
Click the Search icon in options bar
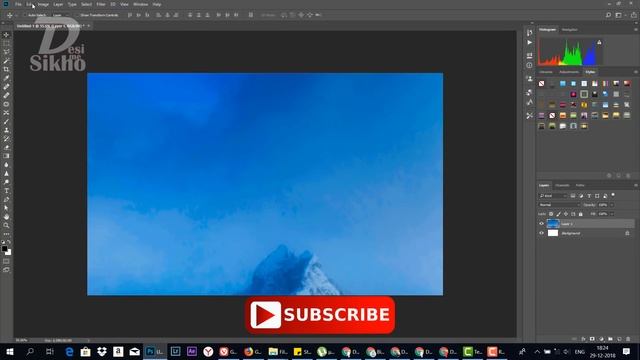[609, 15]
